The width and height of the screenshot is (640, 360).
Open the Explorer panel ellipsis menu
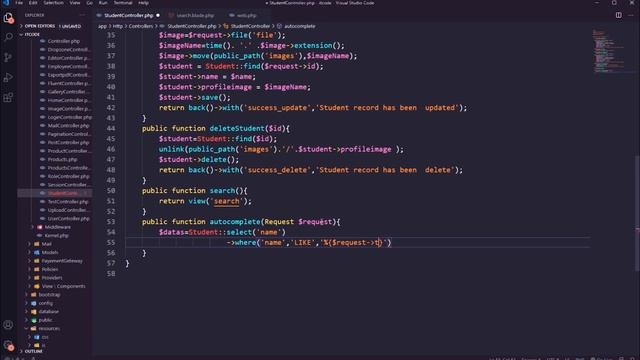83,15
